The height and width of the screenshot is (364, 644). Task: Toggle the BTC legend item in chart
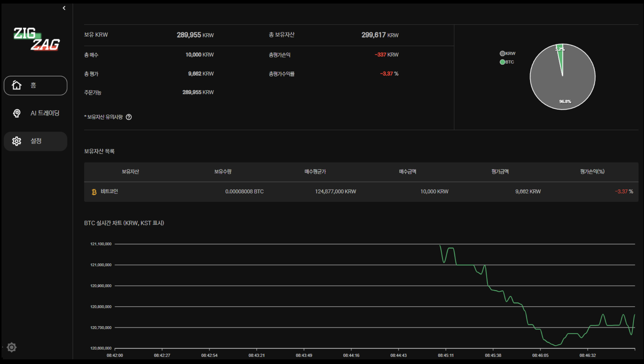tap(507, 62)
